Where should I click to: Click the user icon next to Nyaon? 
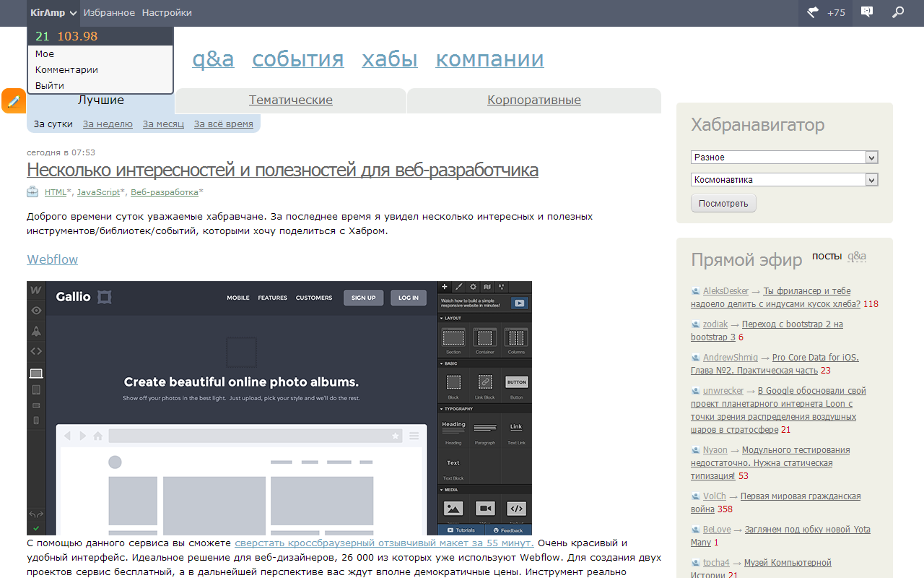[x=696, y=450]
